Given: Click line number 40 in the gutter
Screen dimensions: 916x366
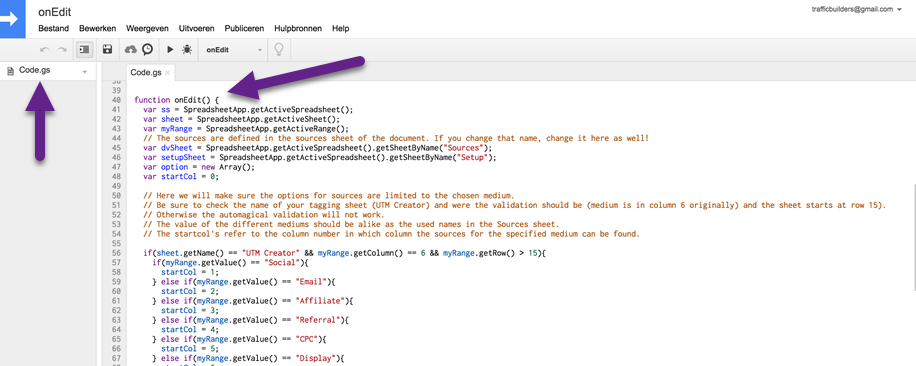Looking at the screenshot, I should click(x=115, y=100).
